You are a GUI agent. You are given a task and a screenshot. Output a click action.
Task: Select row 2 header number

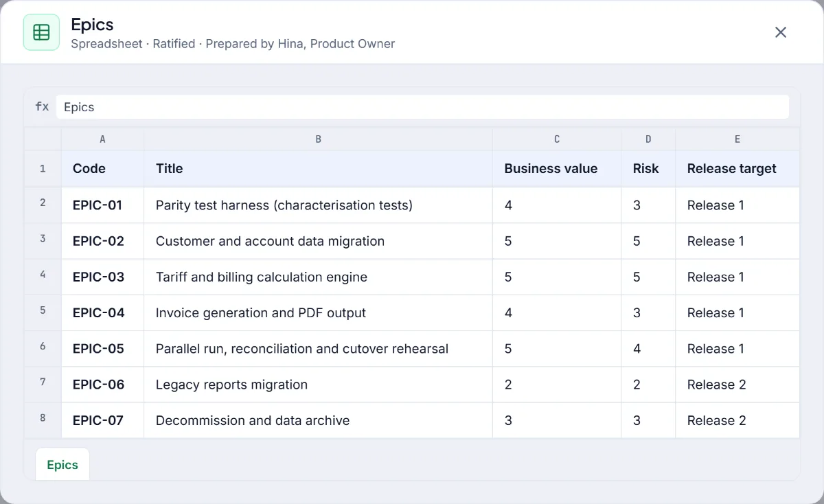(43, 205)
